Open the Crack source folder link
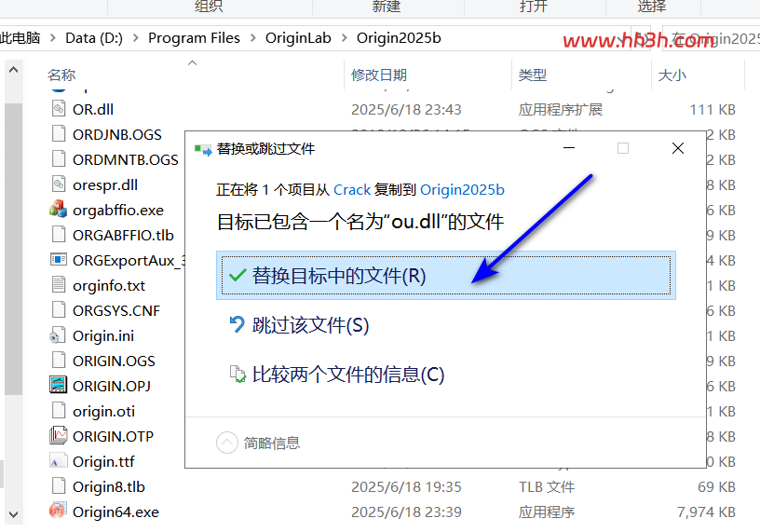 tap(352, 190)
